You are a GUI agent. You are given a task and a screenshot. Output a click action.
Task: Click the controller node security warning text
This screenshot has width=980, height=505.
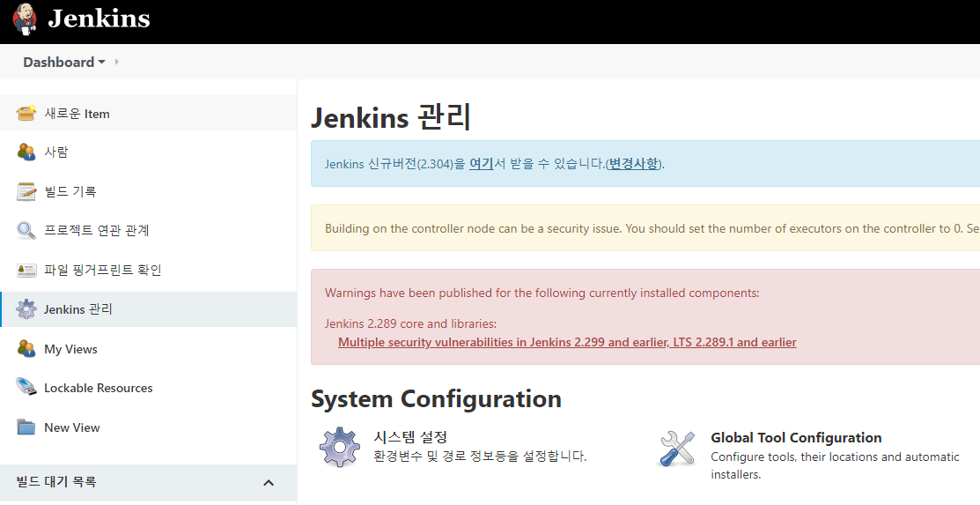tap(652, 228)
